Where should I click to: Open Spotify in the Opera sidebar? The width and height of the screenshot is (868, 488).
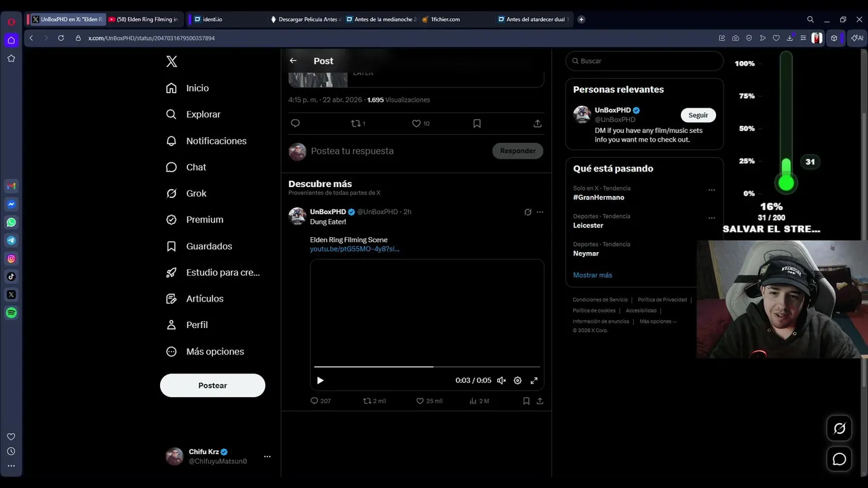tap(11, 312)
